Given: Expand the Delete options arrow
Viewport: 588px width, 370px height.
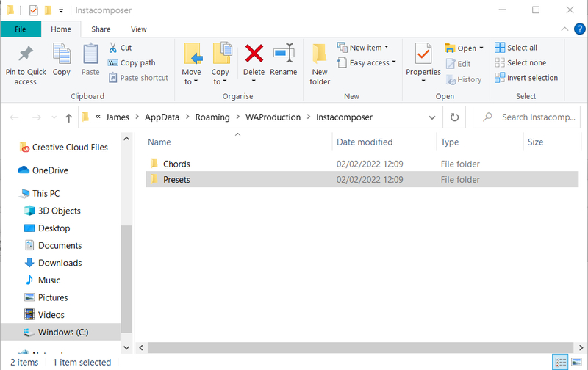Looking at the screenshot, I should tap(254, 81).
